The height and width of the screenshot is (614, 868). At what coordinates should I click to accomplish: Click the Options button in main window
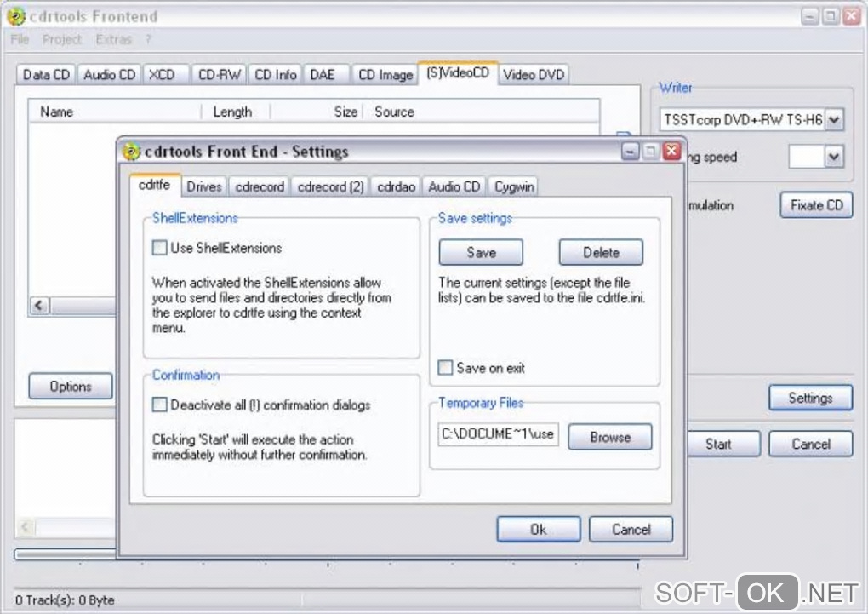(x=71, y=387)
